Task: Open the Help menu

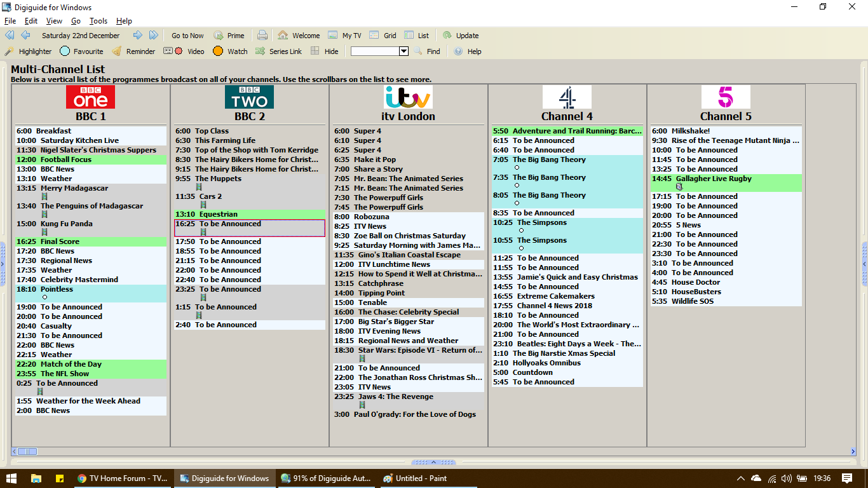Action: [124, 21]
